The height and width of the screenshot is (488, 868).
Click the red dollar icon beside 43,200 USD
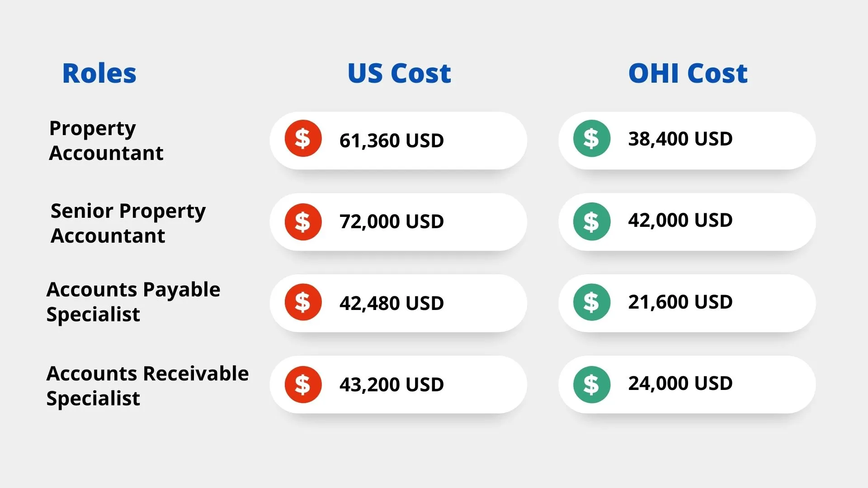303,385
